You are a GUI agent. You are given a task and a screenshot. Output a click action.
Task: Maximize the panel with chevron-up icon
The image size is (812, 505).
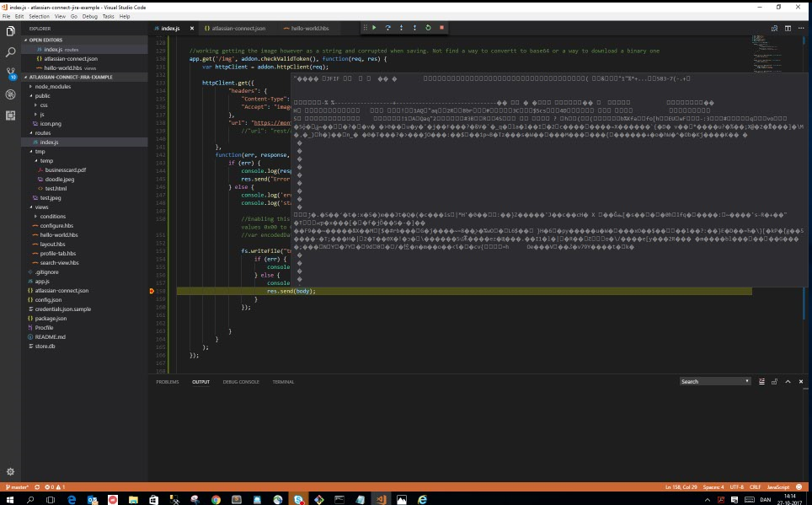pyautogui.click(x=788, y=382)
